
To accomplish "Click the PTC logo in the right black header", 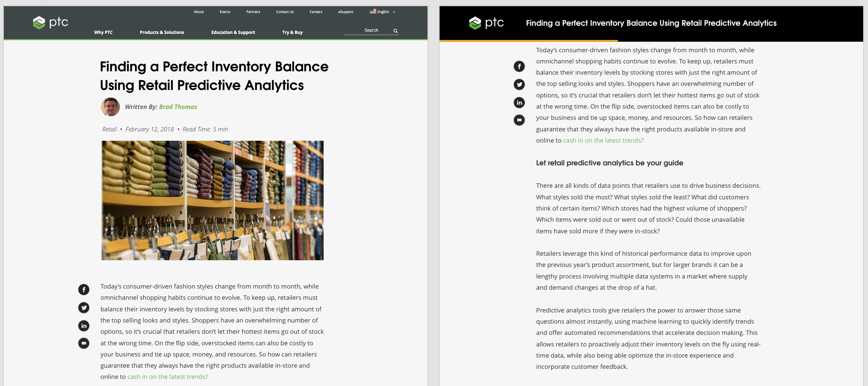I will tap(487, 23).
